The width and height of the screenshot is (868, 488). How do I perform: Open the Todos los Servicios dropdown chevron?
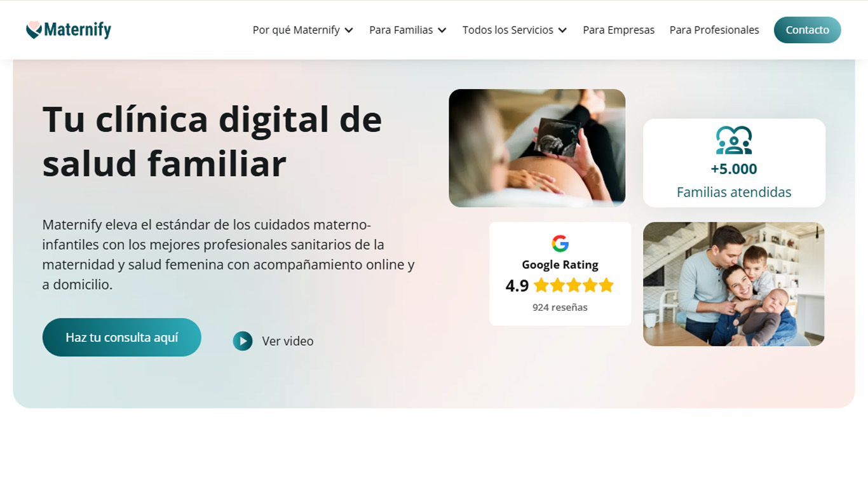pyautogui.click(x=562, y=30)
